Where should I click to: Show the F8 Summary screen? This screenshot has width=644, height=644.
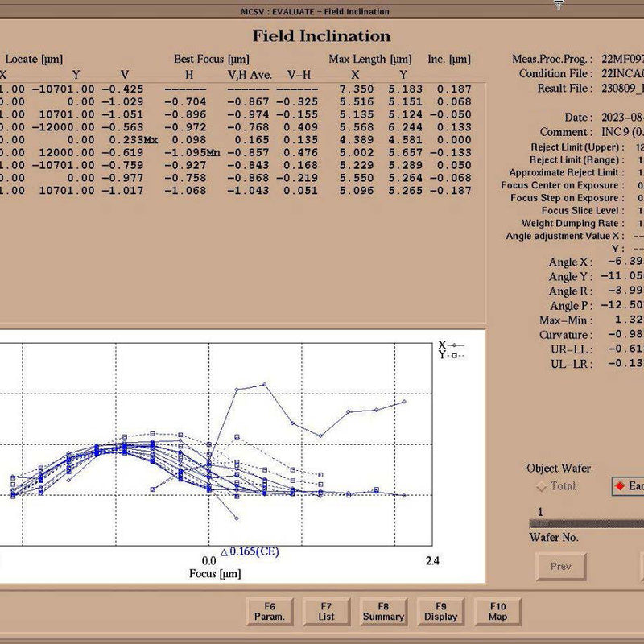point(383,612)
